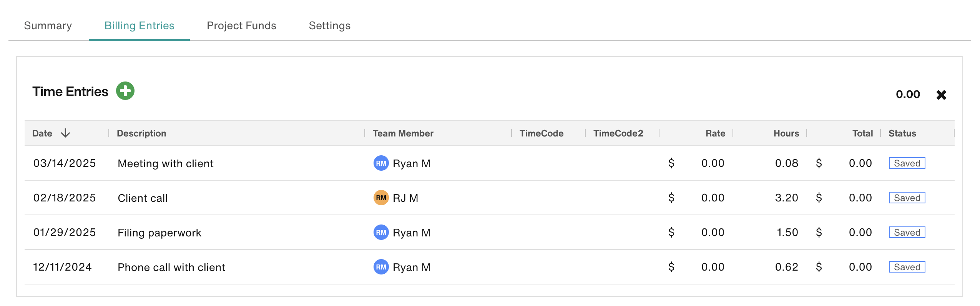Viewport: 980px width, 306px height.
Task: Click the Date column header label
Action: (42, 133)
